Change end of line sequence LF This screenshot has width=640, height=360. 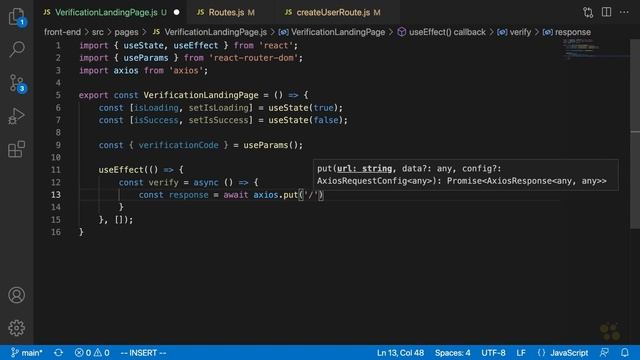521,353
